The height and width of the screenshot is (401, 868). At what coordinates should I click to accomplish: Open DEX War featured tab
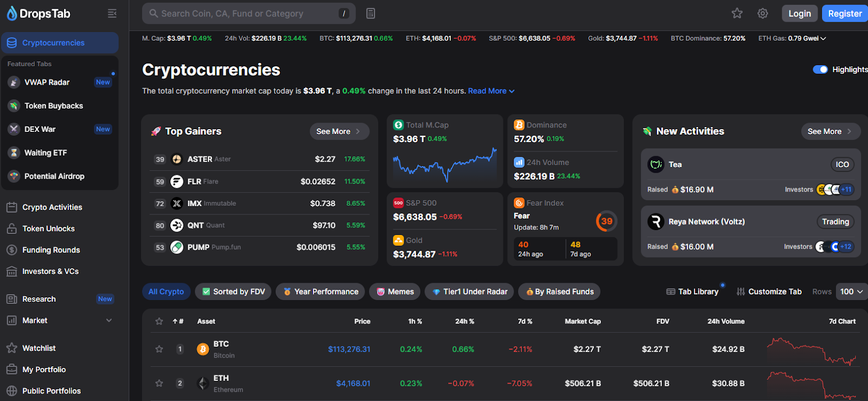(x=60, y=129)
